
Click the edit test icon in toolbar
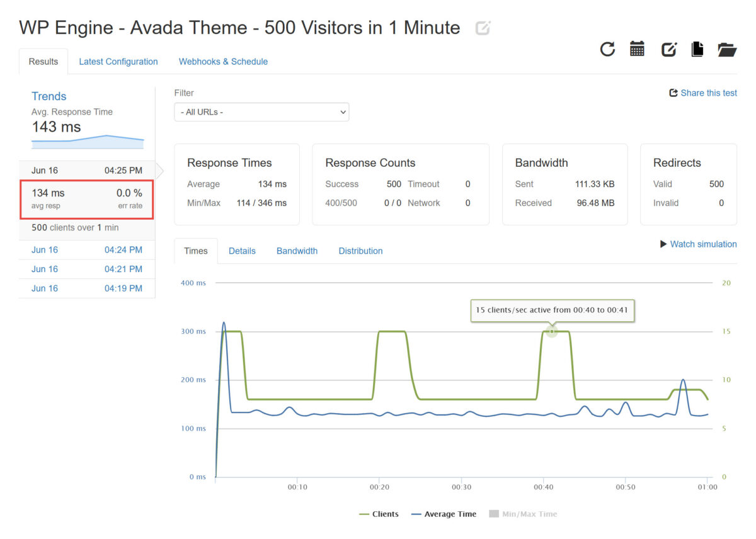click(x=668, y=49)
